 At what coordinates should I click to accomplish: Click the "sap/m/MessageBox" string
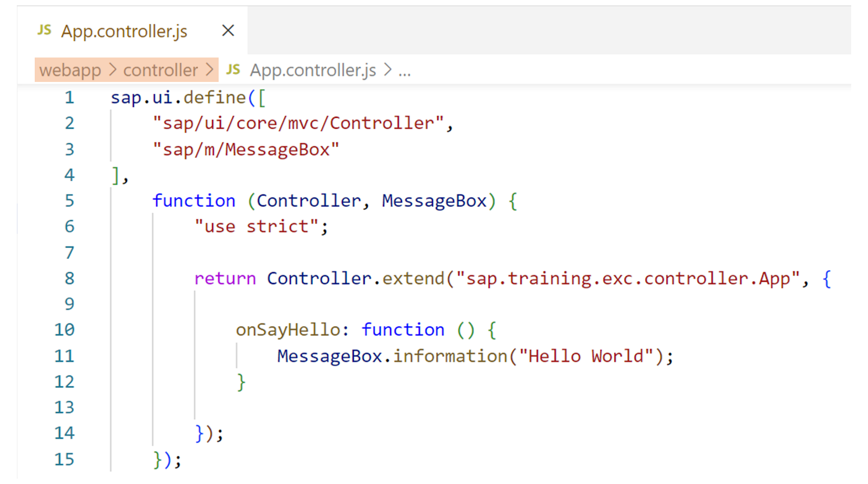[246, 149]
